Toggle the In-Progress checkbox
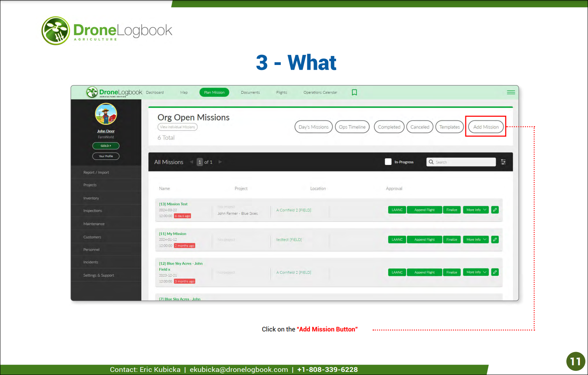The width and height of the screenshot is (588, 375). click(x=388, y=162)
